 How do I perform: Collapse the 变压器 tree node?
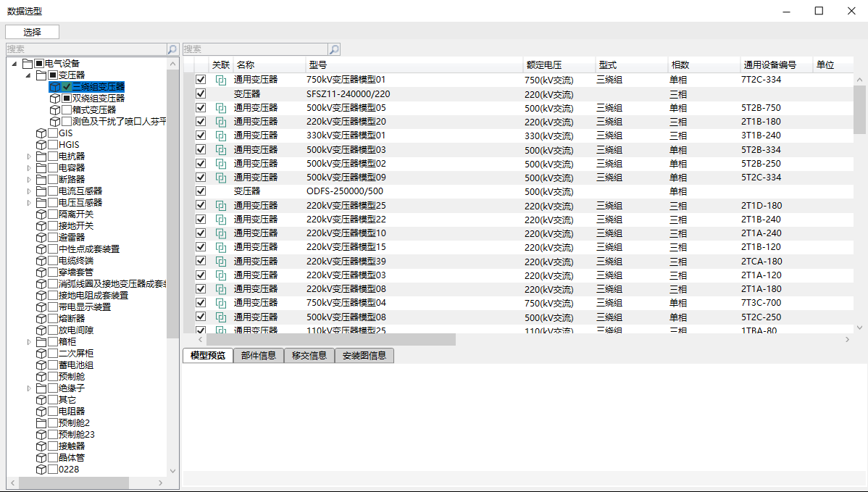29,75
